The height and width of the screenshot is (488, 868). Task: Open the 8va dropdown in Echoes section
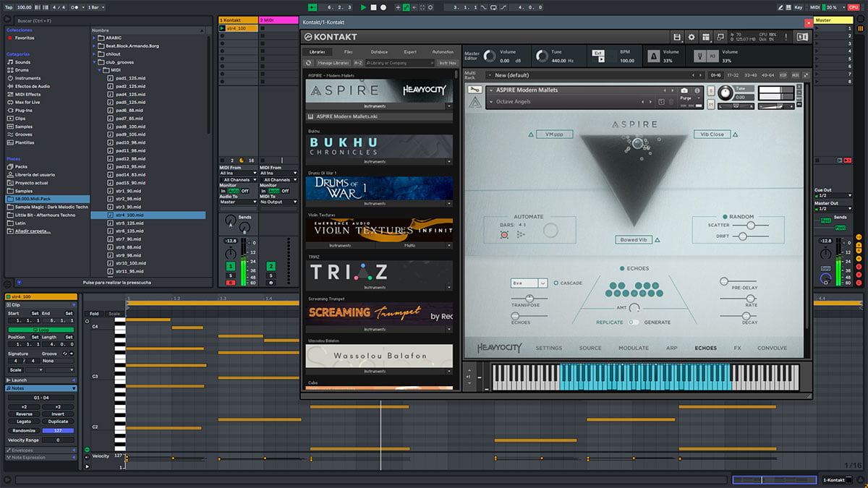point(529,283)
